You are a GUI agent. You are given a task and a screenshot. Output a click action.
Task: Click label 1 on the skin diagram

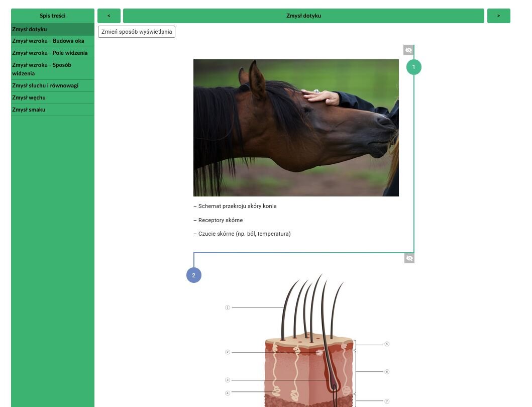[x=228, y=308]
